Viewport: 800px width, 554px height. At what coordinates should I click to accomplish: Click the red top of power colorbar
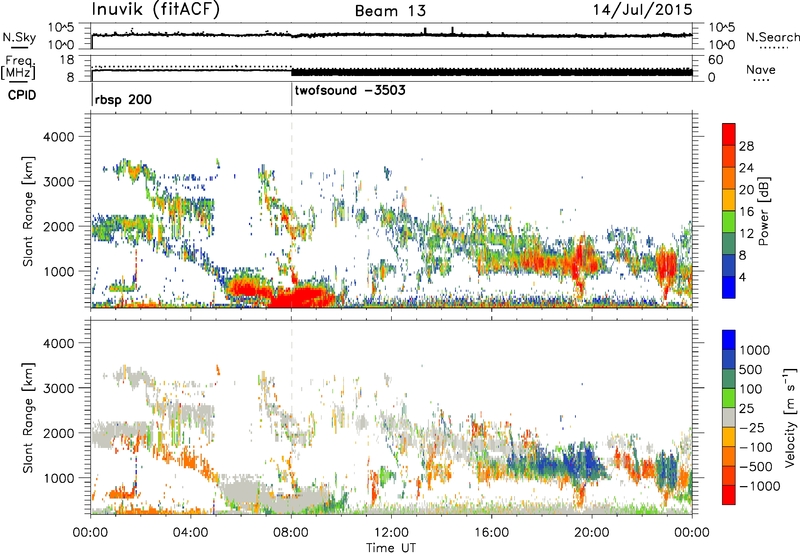(x=729, y=135)
